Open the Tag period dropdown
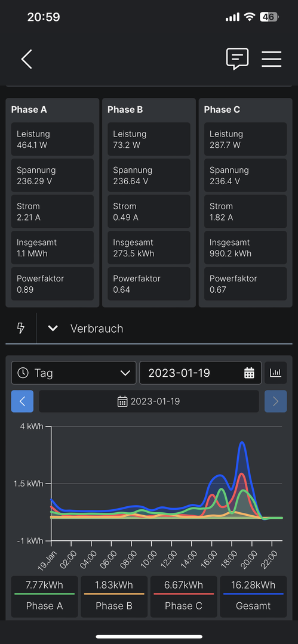Viewport: 298px width, 644px height. [73, 373]
